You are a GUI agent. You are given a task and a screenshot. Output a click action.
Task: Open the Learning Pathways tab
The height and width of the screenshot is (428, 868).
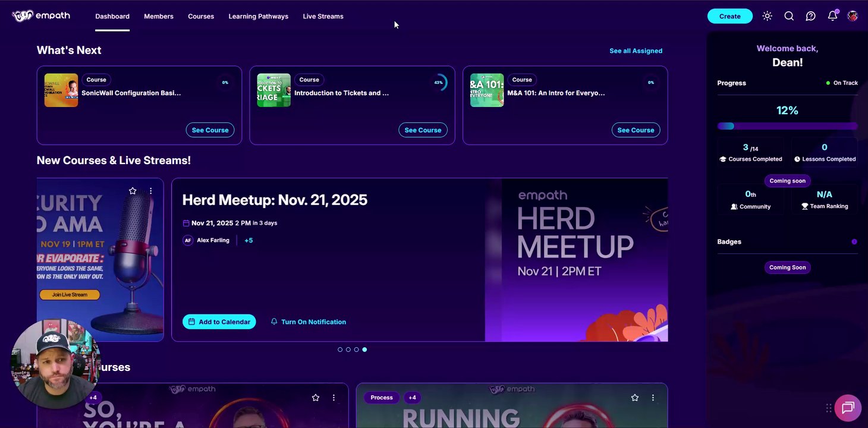tap(259, 17)
